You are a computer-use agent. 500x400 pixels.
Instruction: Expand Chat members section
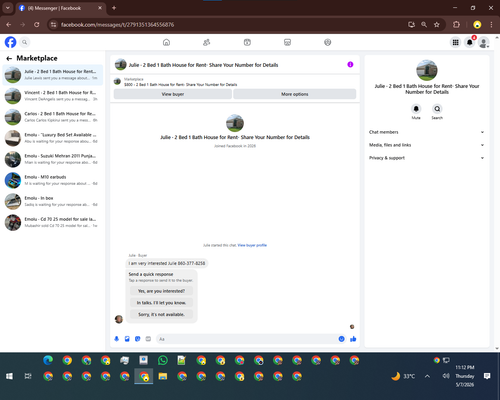426,132
